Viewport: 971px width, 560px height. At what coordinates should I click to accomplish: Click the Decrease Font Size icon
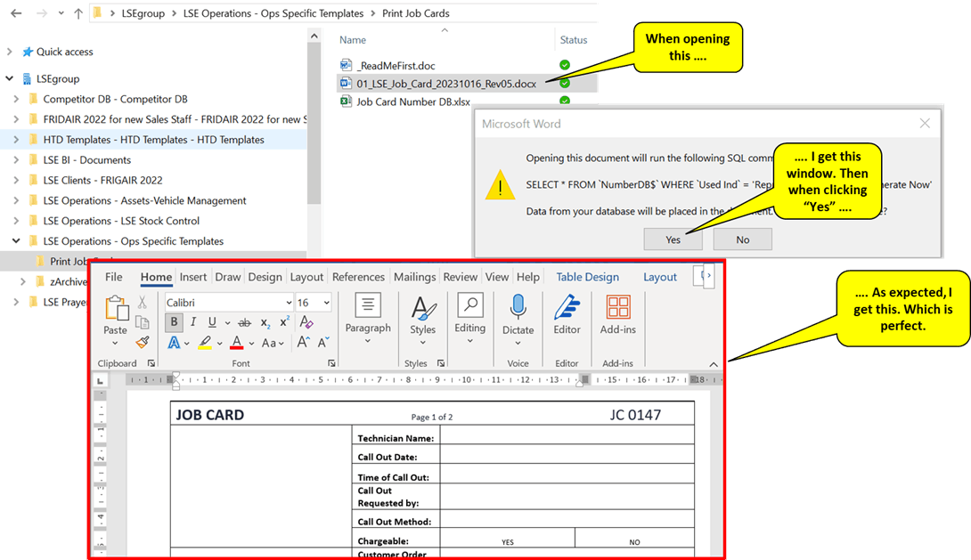(x=323, y=342)
